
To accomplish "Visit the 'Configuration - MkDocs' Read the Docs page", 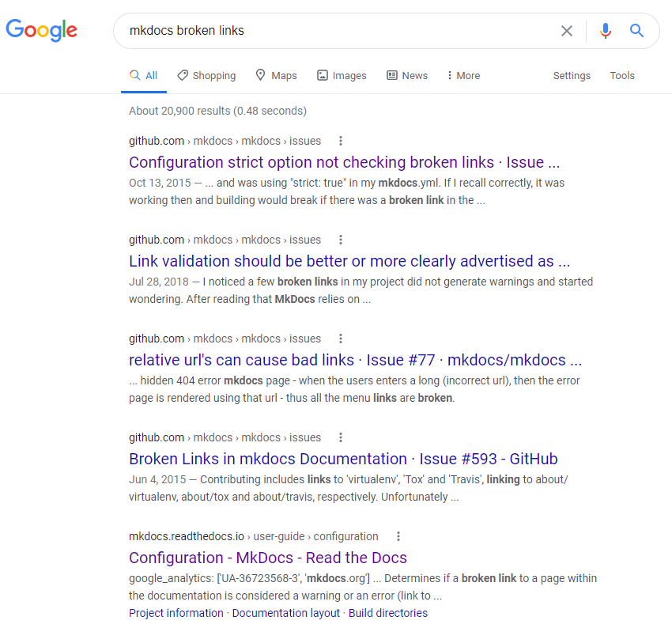I will [267, 558].
